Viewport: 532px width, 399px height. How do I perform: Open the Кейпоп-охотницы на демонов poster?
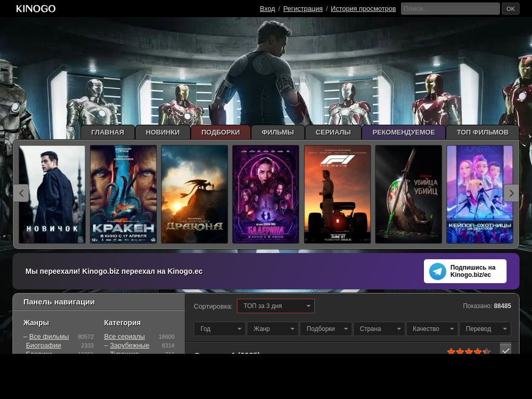pyautogui.click(x=480, y=194)
